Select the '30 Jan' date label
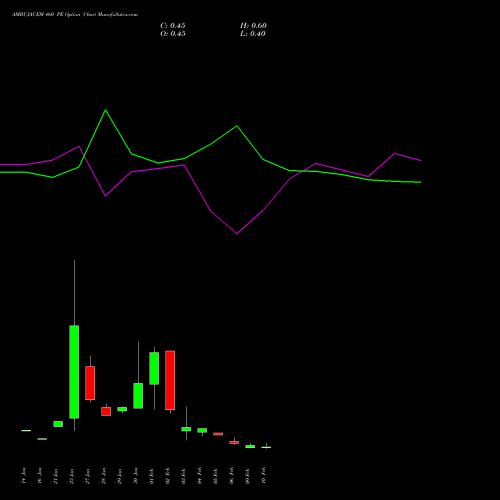Image resolution: width=500 pixels, height=500 pixels. [136, 475]
